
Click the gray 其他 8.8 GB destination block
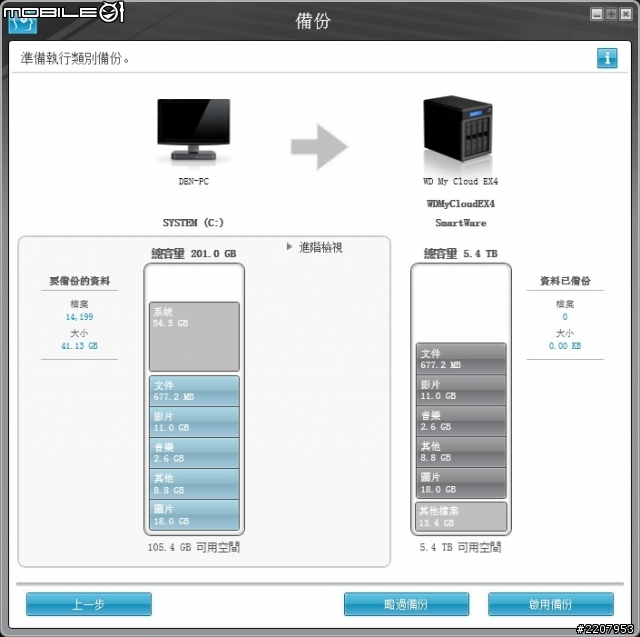tap(461, 452)
